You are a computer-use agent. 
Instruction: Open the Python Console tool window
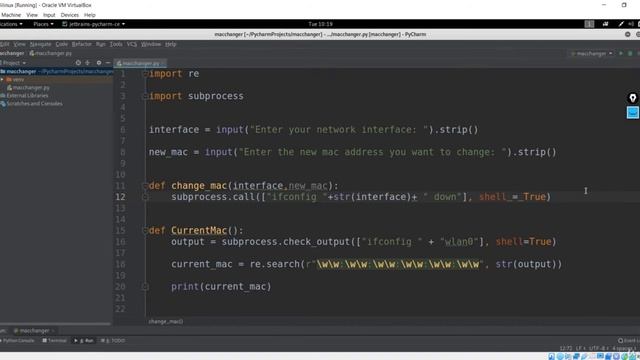pos(18,341)
